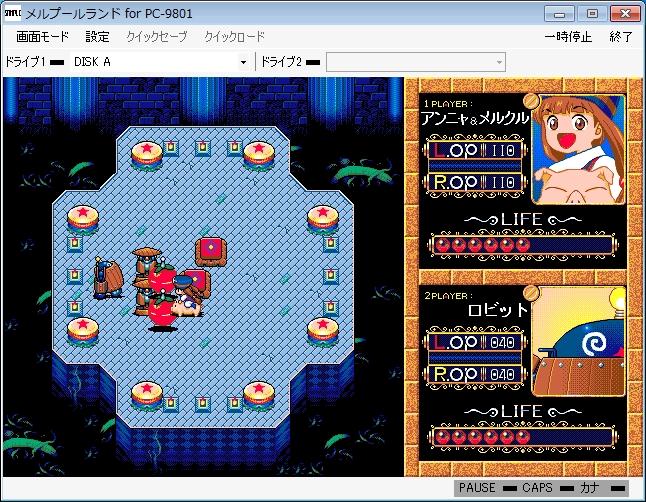This screenshot has width=646, height=502.
Task: Click Player 1 R.OP 110 gauge
Action: point(475,182)
